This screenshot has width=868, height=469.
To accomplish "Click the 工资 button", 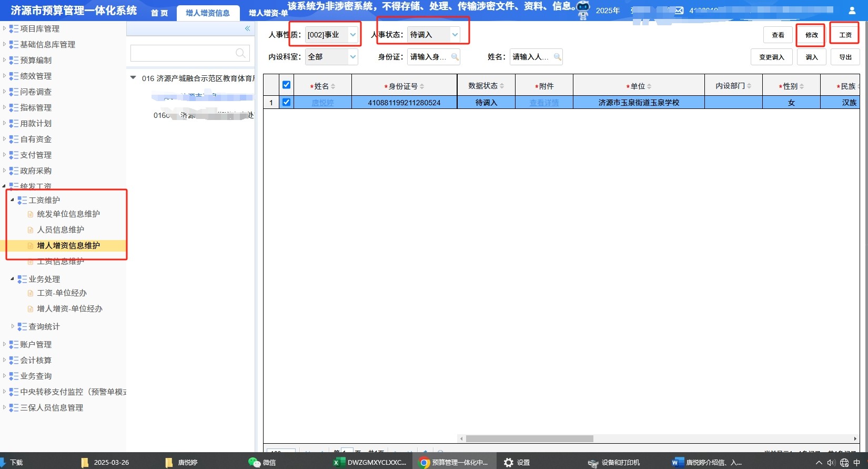I will [x=845, y=35].
